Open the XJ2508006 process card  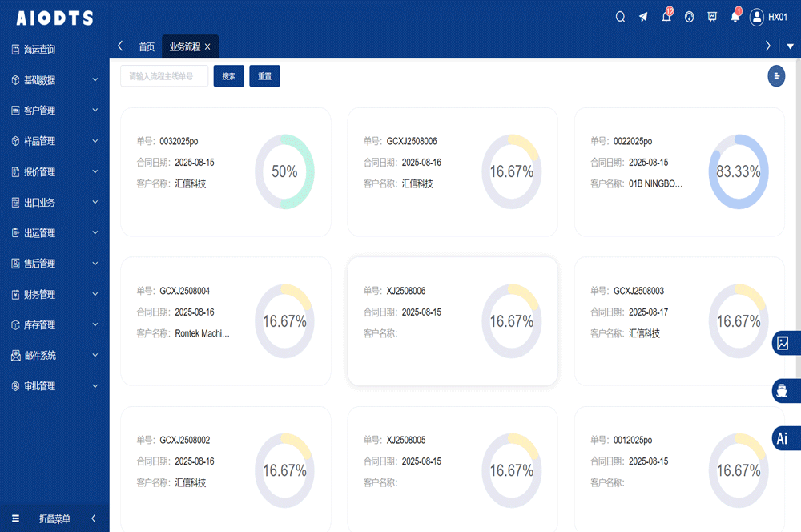453,321
